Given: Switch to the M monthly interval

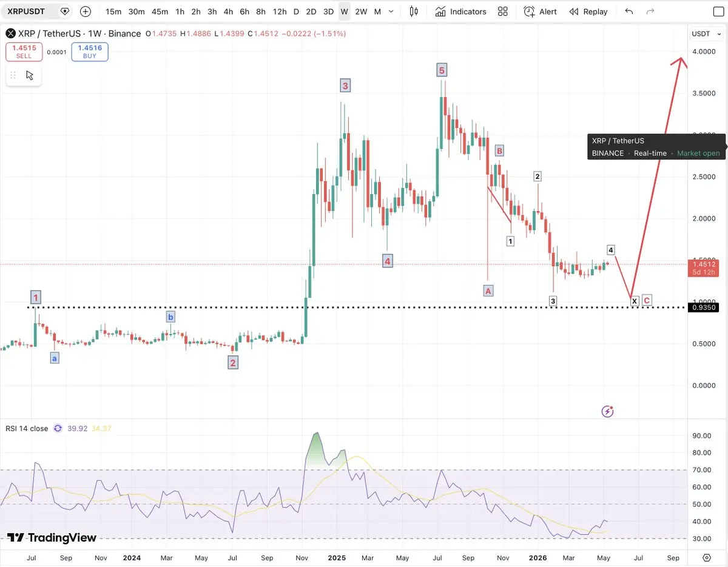Looking at the screenshot, I should pos(377,12).
